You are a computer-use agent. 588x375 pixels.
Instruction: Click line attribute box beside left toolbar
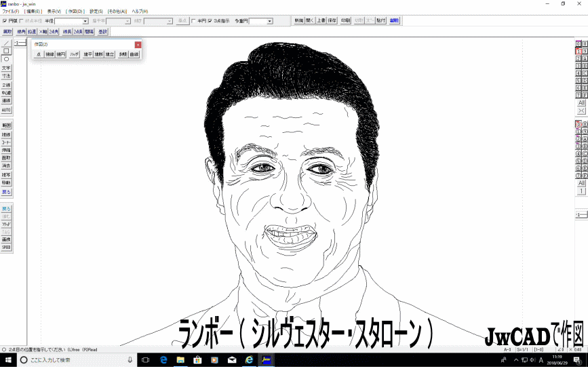point(20,43)
